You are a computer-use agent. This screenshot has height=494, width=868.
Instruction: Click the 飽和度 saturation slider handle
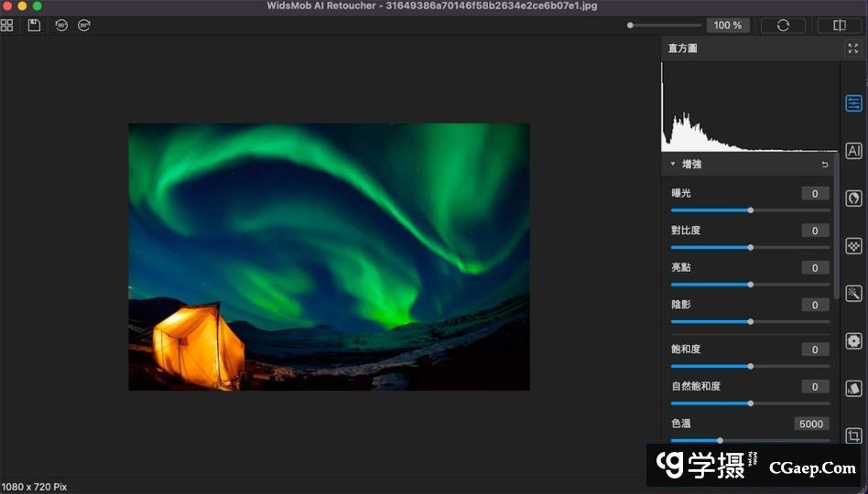tap(750, 366)
